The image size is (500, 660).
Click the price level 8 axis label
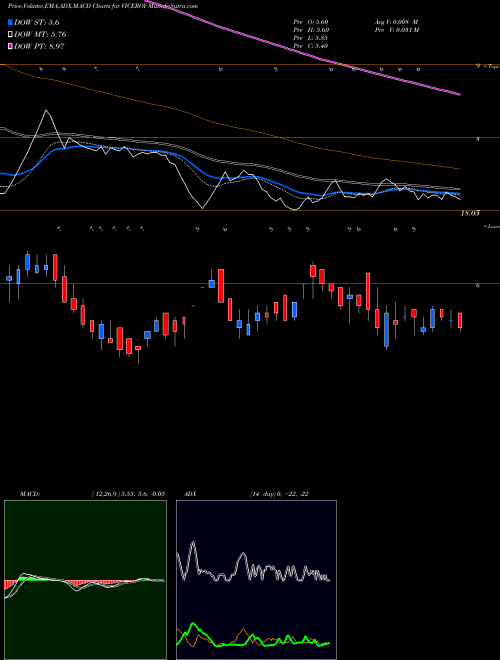(x=478, y=139)
